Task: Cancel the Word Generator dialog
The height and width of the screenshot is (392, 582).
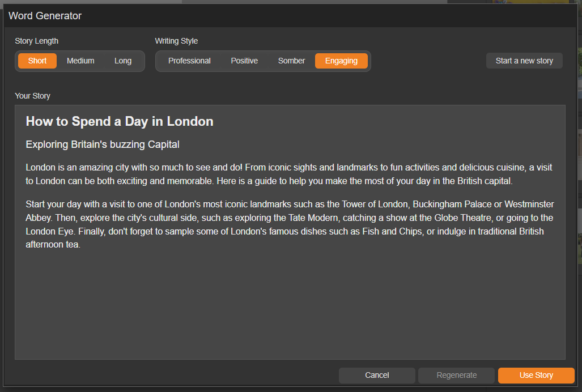Action: 377,375
